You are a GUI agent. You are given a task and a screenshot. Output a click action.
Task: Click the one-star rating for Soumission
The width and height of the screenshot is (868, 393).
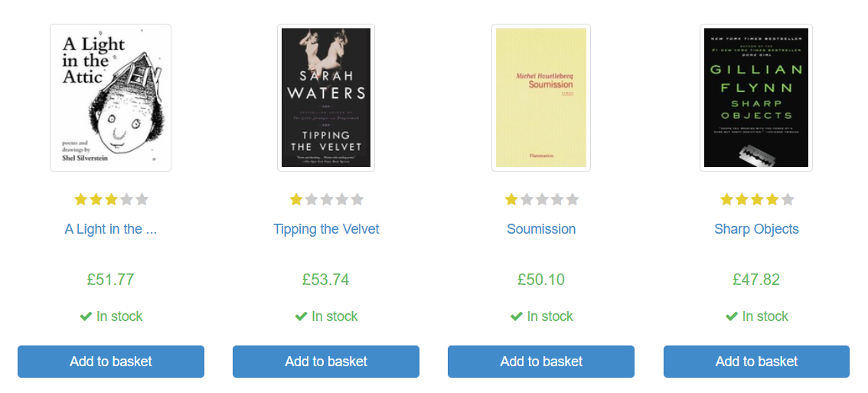[541, 200]
